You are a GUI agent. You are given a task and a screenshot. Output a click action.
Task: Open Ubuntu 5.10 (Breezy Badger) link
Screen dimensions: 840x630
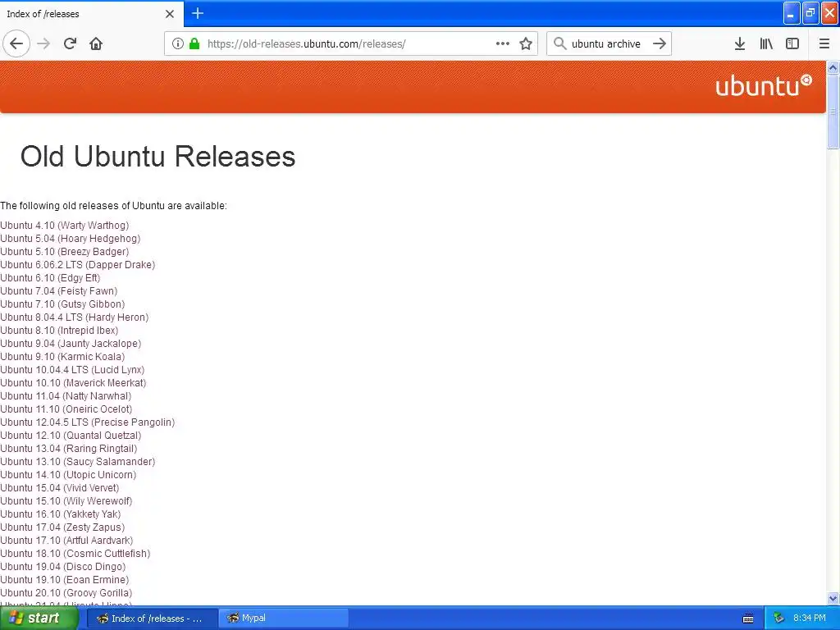pos(64,252)
